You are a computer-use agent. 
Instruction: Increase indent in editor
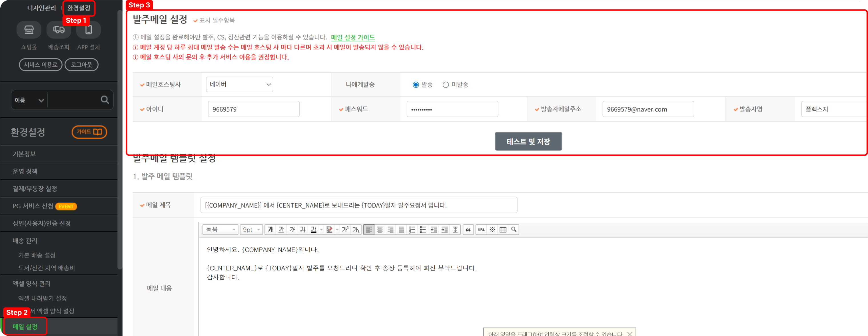[444, 229]
